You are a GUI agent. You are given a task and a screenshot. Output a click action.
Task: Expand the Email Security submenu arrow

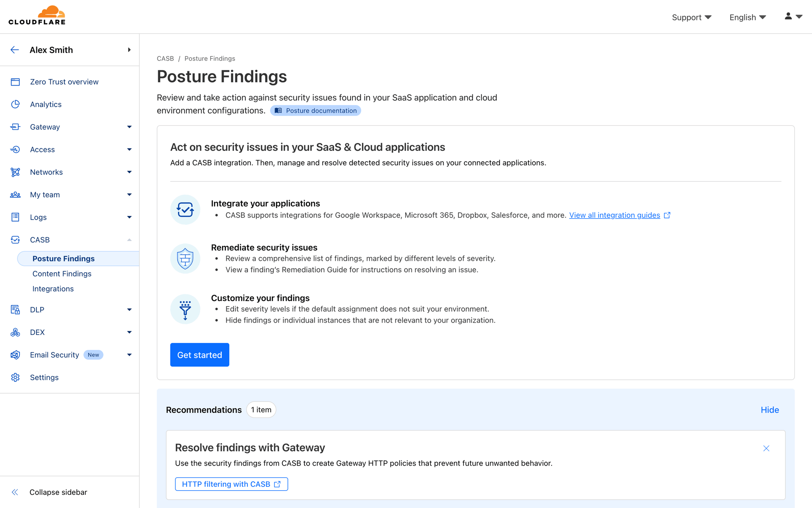pos(129,355)
